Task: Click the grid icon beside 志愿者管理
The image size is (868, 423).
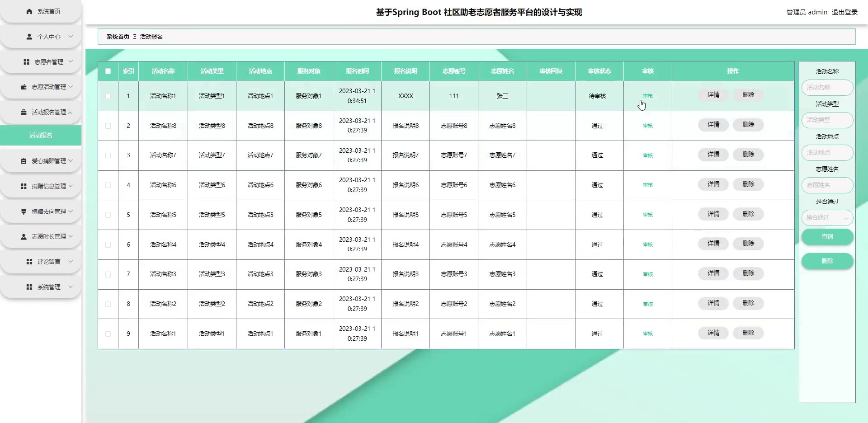Action: point(27,62)
